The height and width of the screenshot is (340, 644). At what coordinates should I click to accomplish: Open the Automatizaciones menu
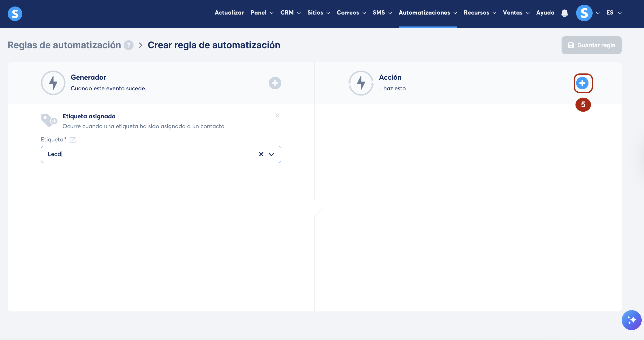[428, 13]
